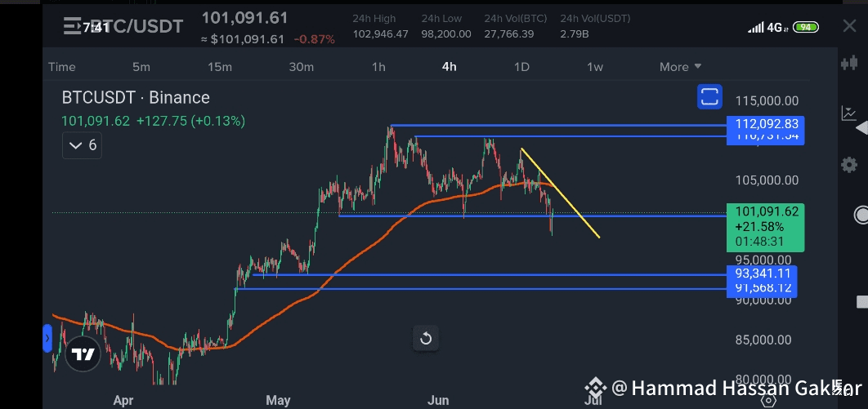Reset the chart view with circular arrow

(426, 338)
